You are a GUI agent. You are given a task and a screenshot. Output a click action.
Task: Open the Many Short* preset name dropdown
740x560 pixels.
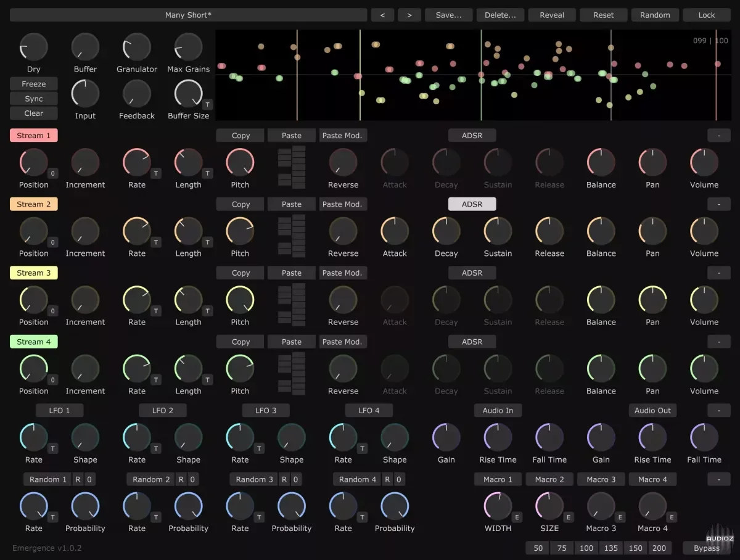click(189, 15)
